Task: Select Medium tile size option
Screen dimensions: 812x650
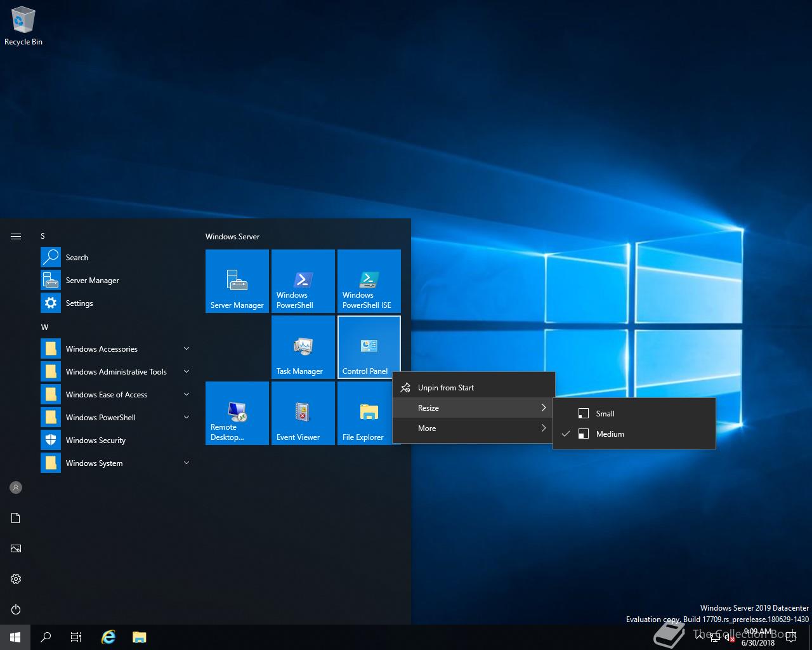Action: (x=634, y=434)
